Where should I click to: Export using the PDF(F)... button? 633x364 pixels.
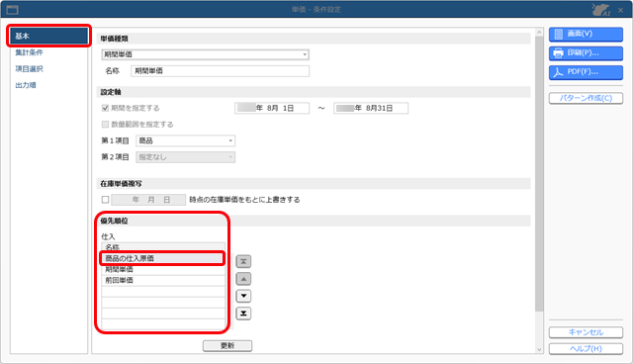[x=586, y=72]
